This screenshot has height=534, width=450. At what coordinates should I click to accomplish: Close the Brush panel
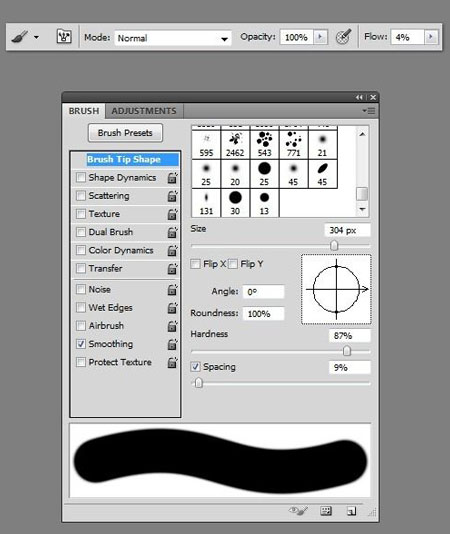point(373,97)
